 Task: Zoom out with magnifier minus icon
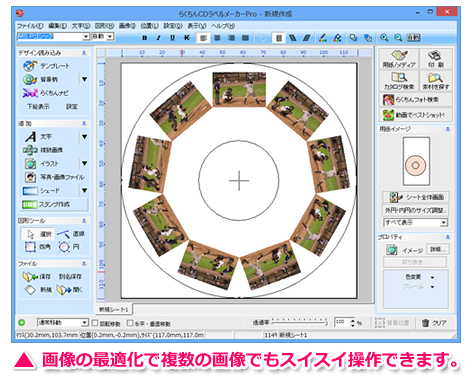tap(398, 38)
